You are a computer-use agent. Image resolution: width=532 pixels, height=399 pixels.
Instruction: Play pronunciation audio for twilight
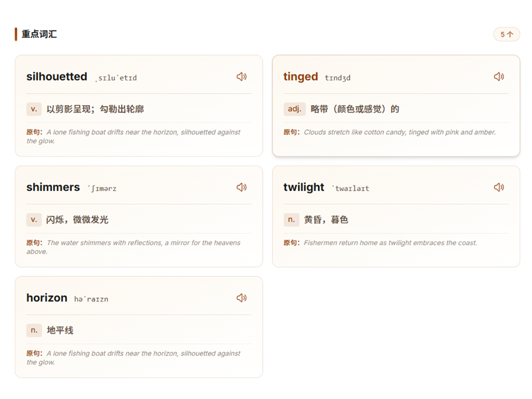tap(499, 188)
